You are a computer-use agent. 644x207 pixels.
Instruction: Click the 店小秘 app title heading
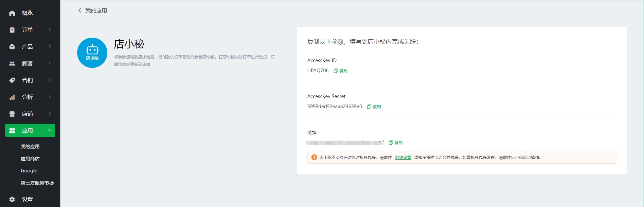pos(129,44)
